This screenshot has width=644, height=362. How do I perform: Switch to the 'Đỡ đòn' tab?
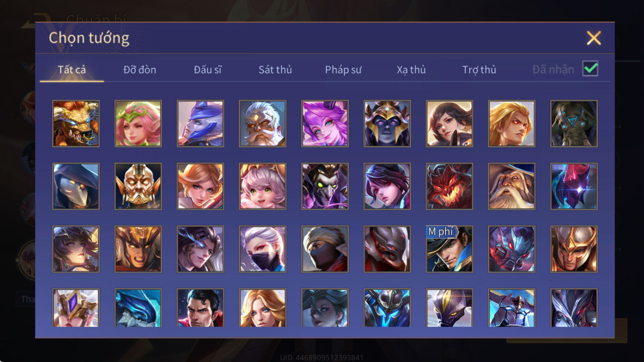pos(140,70)
